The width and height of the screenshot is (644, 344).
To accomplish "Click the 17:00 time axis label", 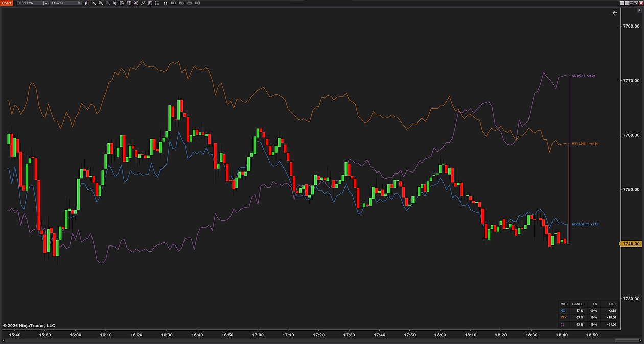I will [258, 335].
